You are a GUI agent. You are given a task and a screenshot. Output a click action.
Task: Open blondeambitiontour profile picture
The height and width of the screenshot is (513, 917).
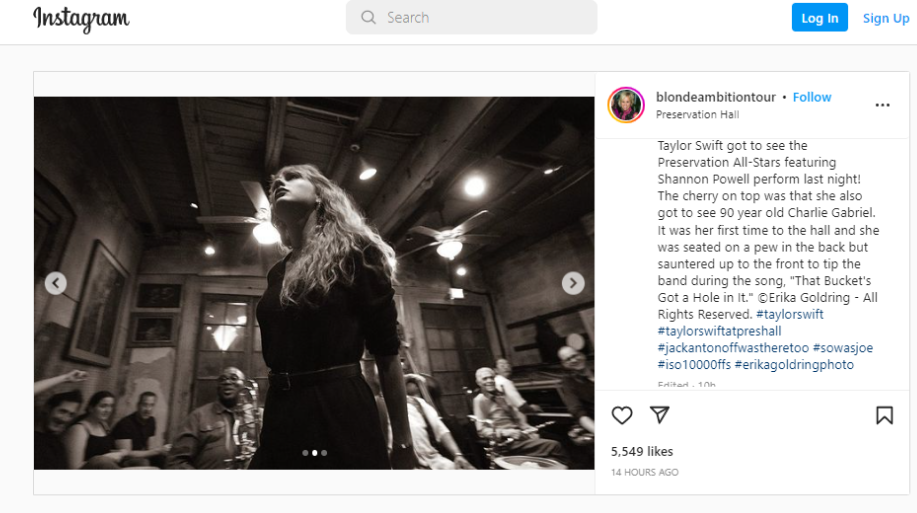click(x=626, y=105)
